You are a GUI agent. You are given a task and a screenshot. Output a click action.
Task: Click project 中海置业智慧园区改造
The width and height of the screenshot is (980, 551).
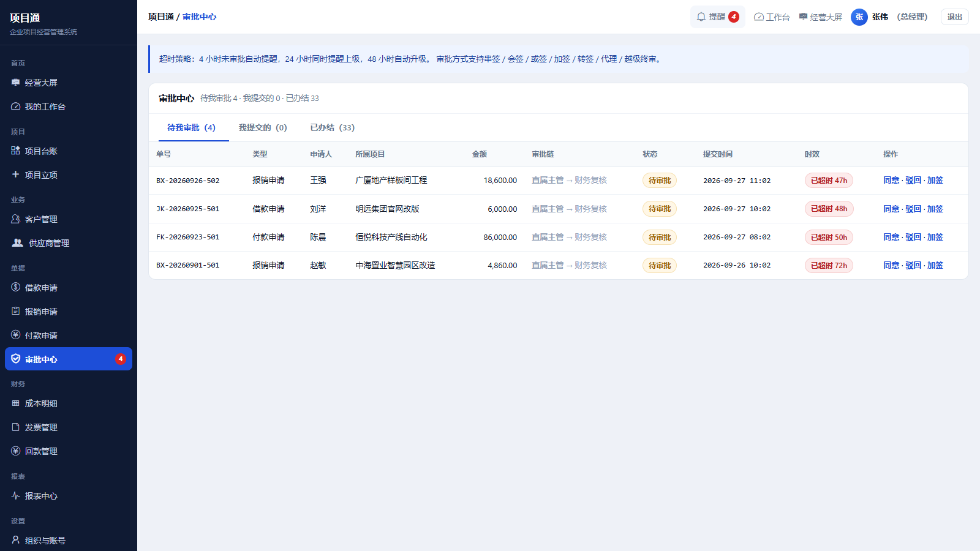click(395, 266)
